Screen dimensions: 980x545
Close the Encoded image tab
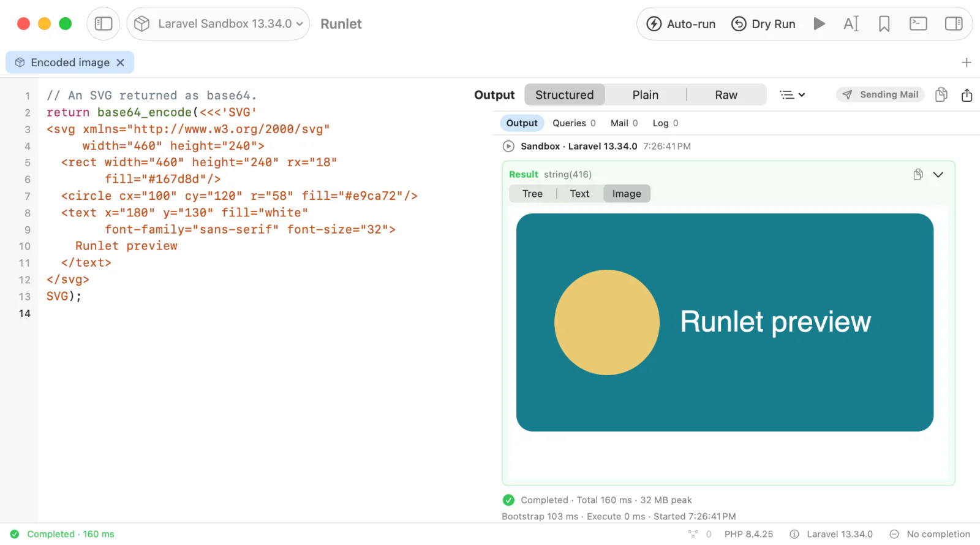coord(121,63)
